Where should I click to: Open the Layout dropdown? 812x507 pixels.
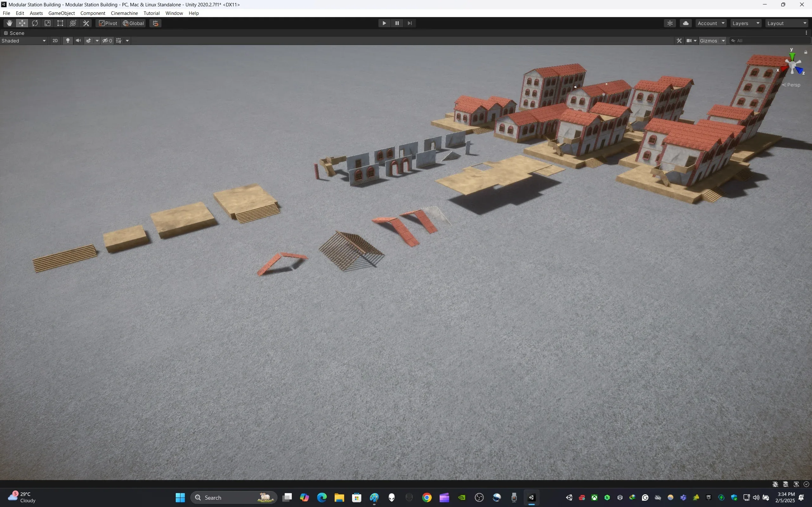787,23
